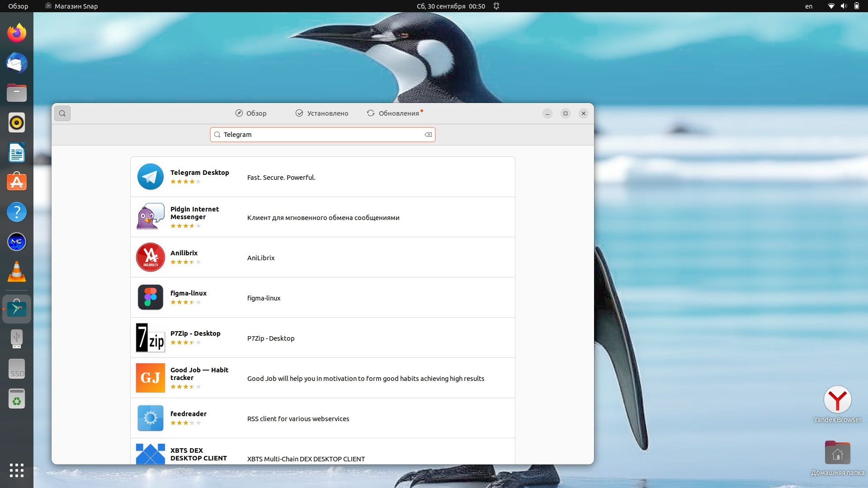This screenshot has height=488, width=868.
Task: Open the battery indicator in top bar
Action: point(856,6)
